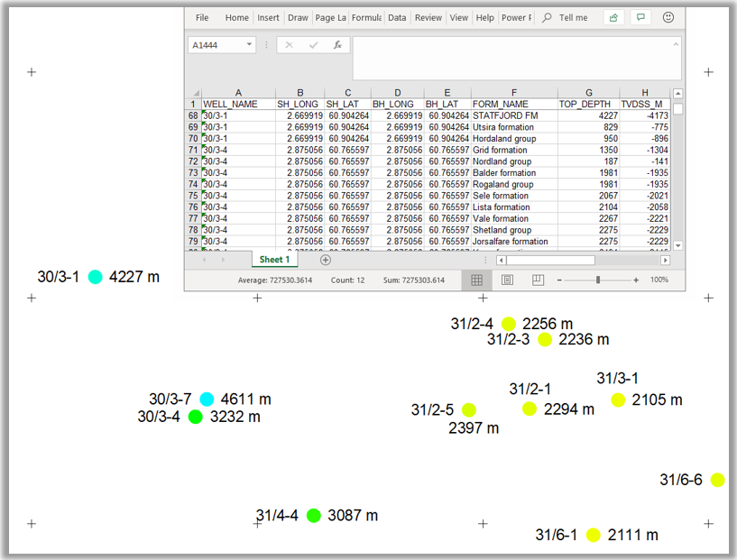
Task: Open the Comments icon in the ribbon
Action: click(640, 17)
